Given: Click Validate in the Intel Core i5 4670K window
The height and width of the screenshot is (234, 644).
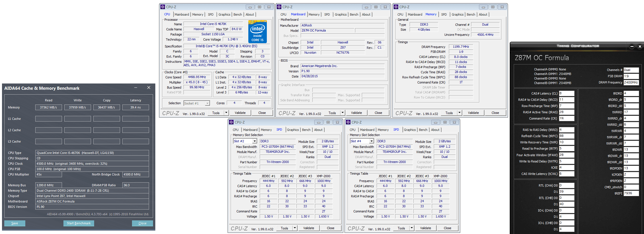Looking at the screenshot, I should coord(240,113).
